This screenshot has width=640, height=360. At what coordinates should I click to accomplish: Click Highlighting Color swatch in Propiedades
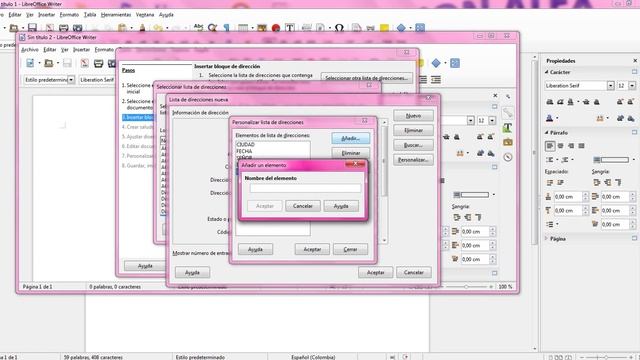coord(600,118)
